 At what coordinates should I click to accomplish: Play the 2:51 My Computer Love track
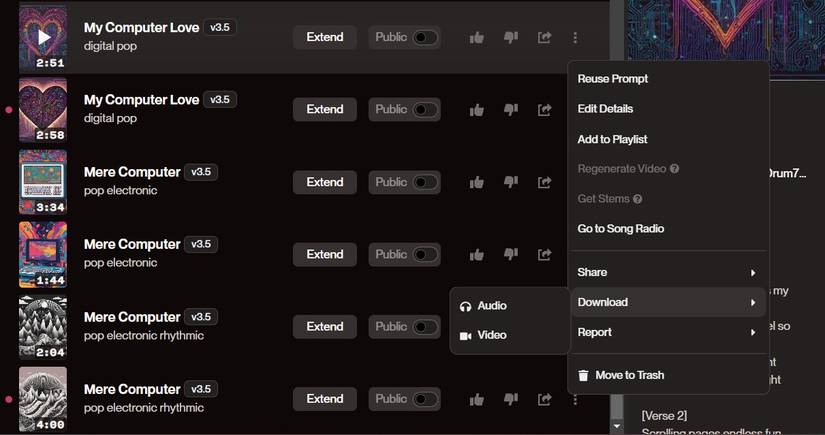pos(44,37)
